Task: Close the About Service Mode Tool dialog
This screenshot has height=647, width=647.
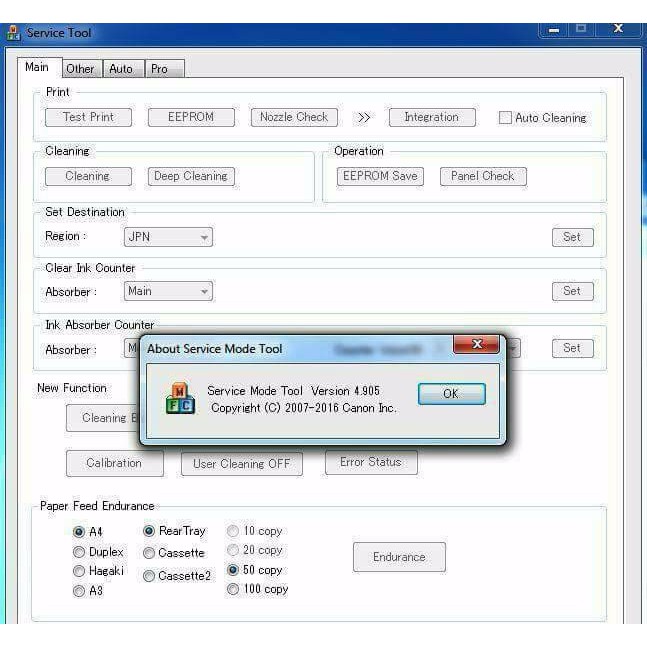Action: tap(476, 345)
